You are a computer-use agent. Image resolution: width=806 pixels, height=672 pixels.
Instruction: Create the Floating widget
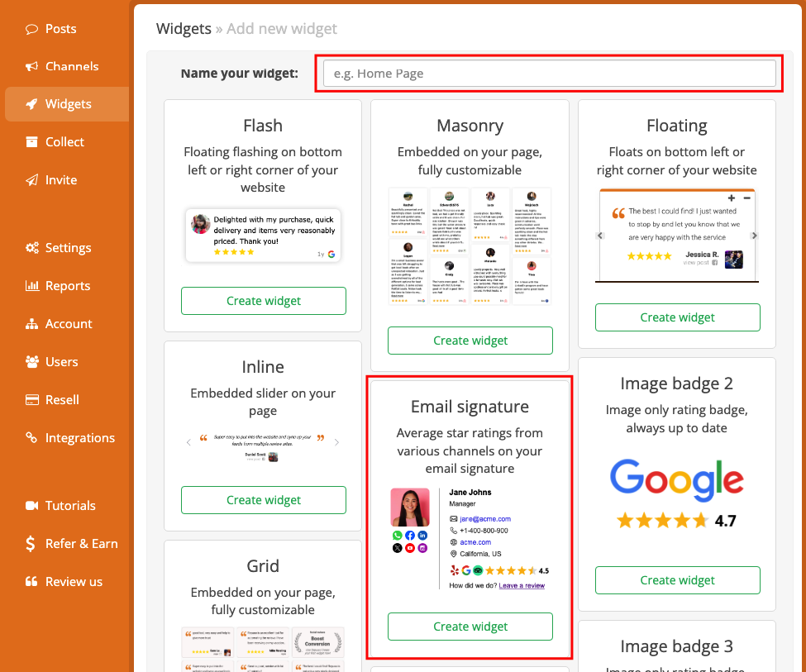coord(678,317)
